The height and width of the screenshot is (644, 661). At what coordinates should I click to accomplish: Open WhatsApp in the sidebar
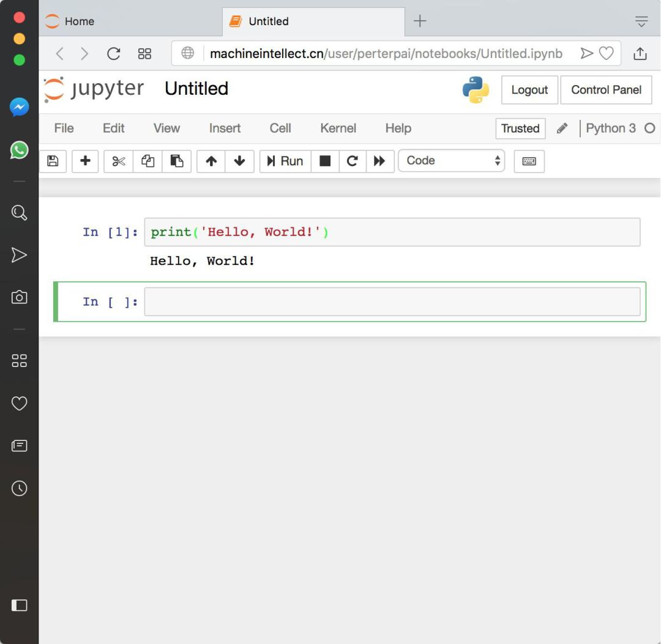click(x=20, y=150)
